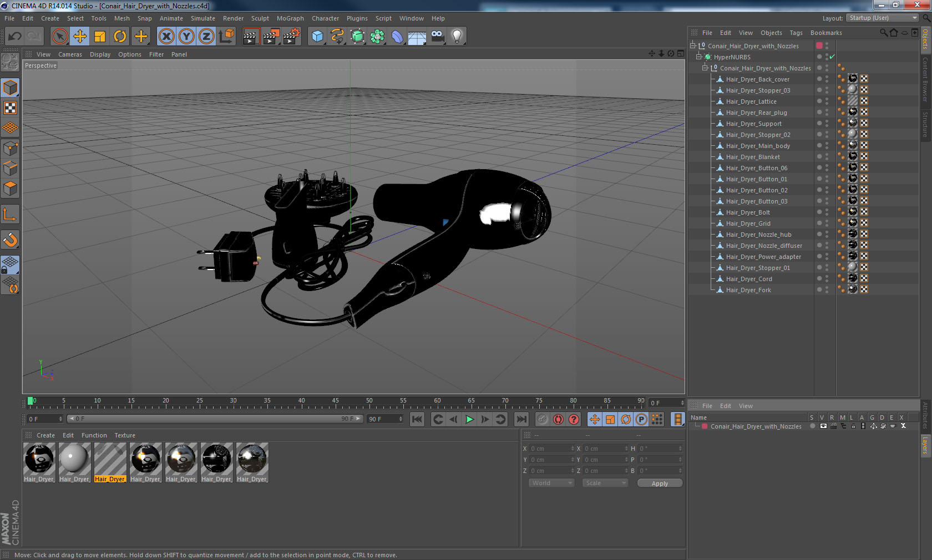The image size is (932, 560).
Task: Switch to Texture mode checker icon
Action: click(x=10, y=108)
